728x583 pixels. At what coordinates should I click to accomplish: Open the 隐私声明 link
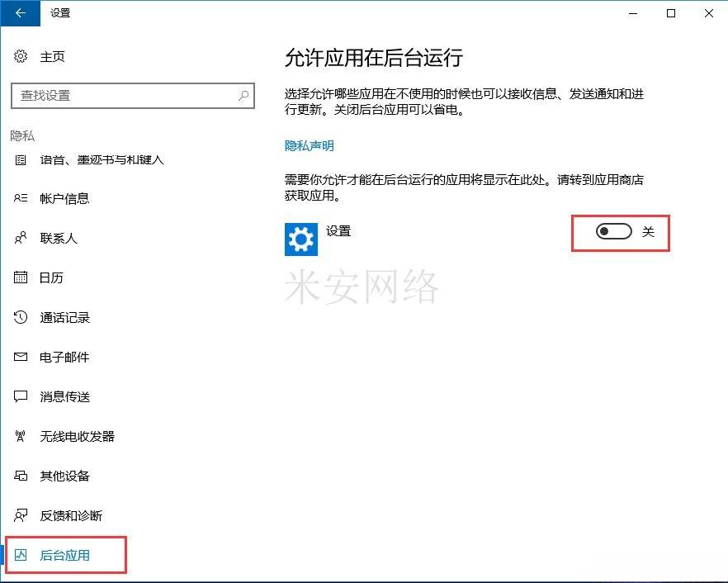click(310, 146)
